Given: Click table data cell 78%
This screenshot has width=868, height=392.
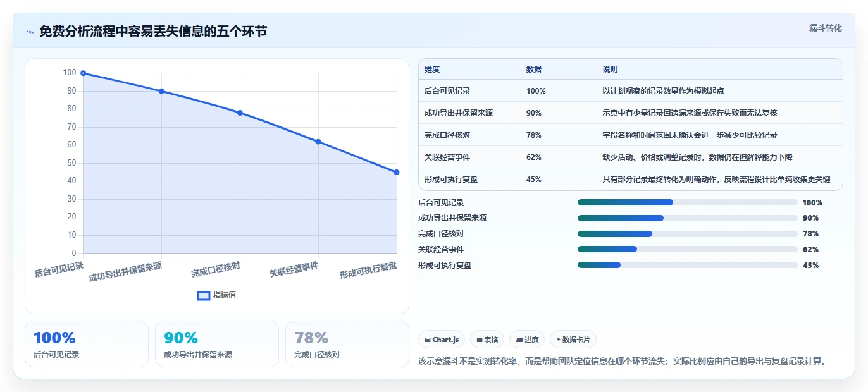Looking at the screenshot, I should [534, 135].
